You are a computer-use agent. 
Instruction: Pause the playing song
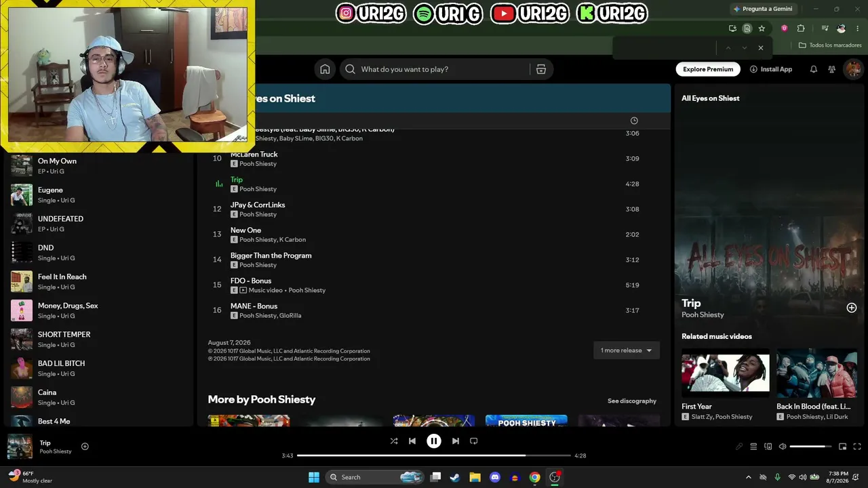[434, 441]
